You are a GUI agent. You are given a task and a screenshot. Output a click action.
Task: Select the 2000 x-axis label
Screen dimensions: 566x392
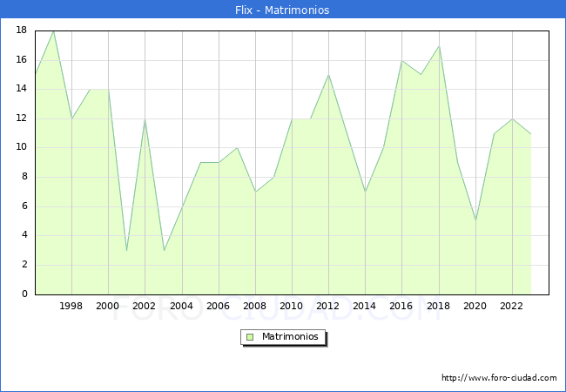click(108, 307)
